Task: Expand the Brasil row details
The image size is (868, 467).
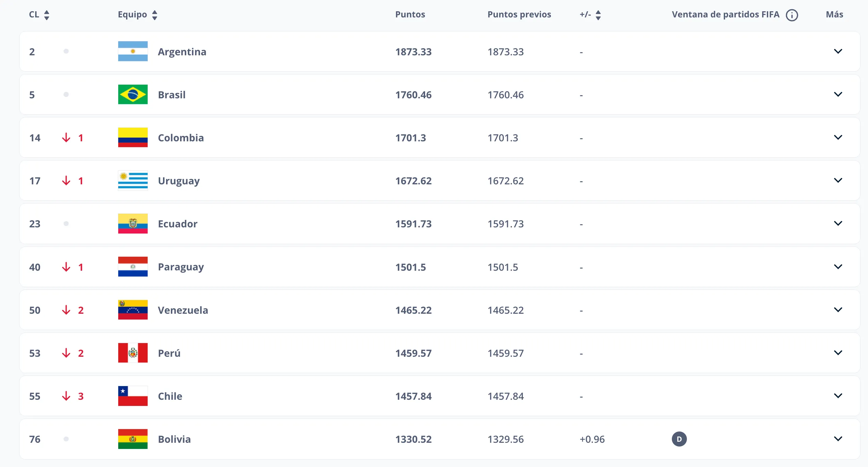Action: pos(838,95)
